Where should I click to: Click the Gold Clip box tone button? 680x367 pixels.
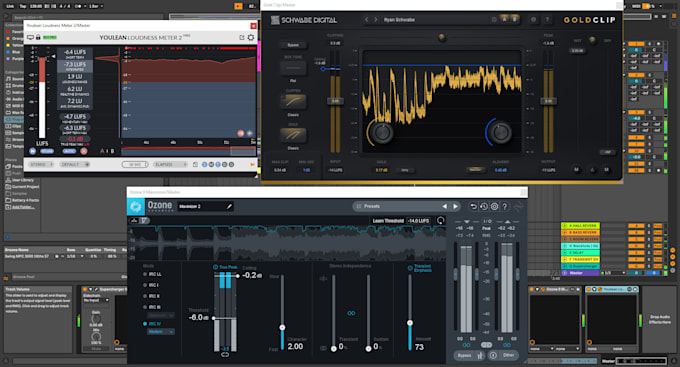[x=293, y=69]
